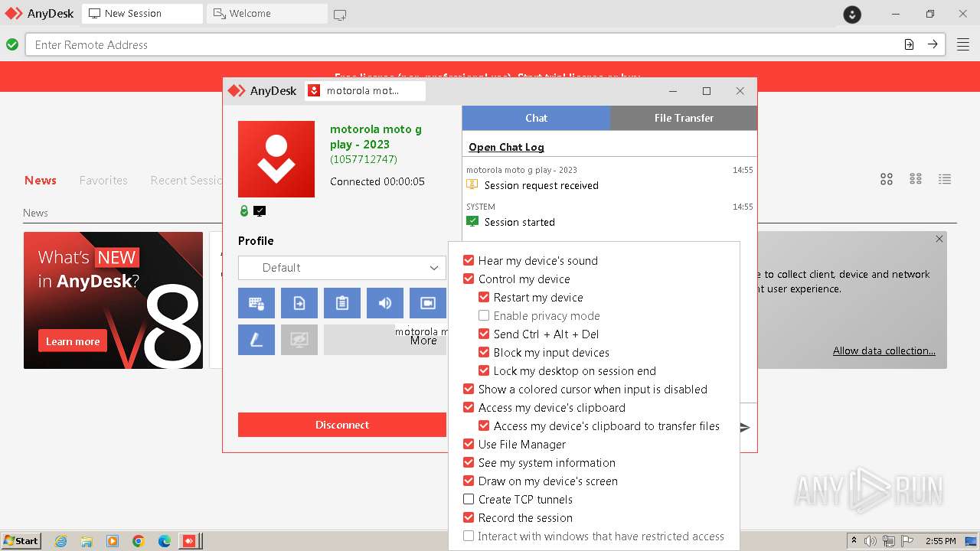Open File Explorer from taskbar
This screenshot has width=980, height=551.
coord(87,541)
